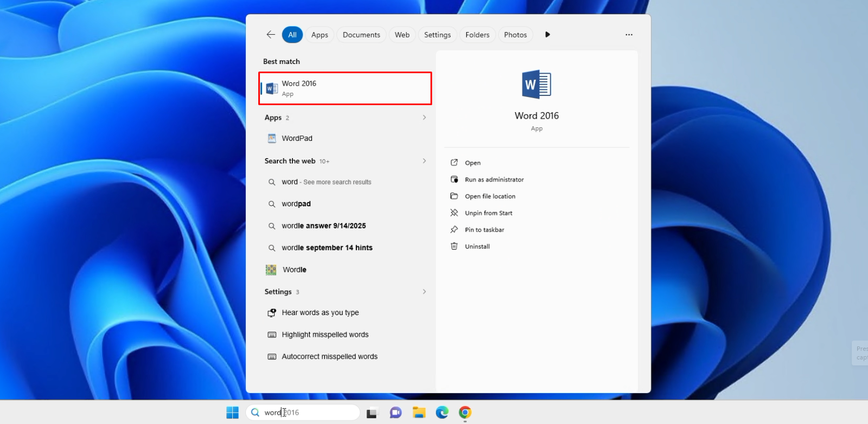The width and height of the screenshot is (868, 424).
Task: Show more filter tabs with play arrow
Action: click(547, 35)
